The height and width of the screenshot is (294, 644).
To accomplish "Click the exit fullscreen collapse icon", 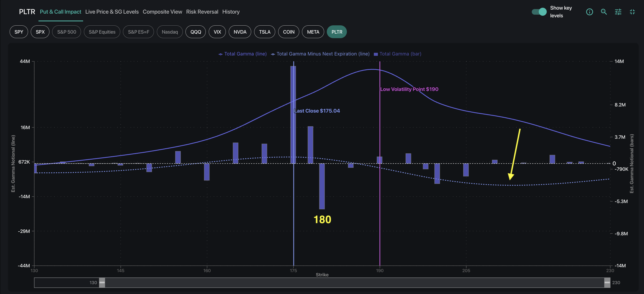I will (x=632, y=12).
